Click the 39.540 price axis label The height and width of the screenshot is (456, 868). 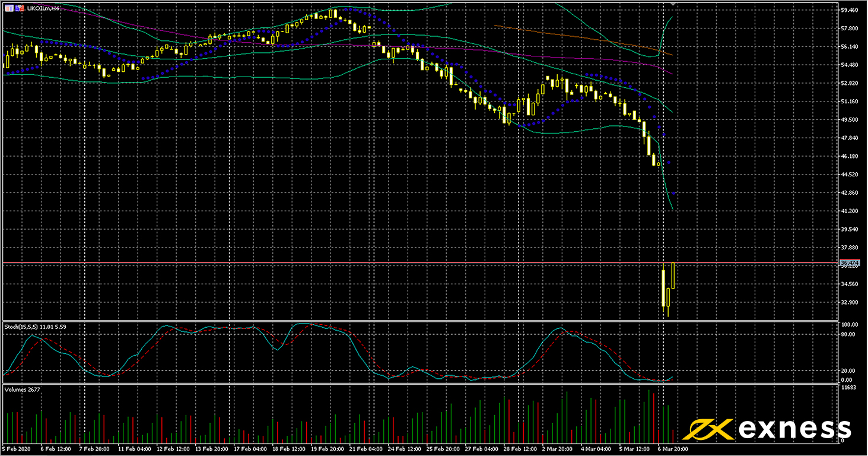(850, 230)
